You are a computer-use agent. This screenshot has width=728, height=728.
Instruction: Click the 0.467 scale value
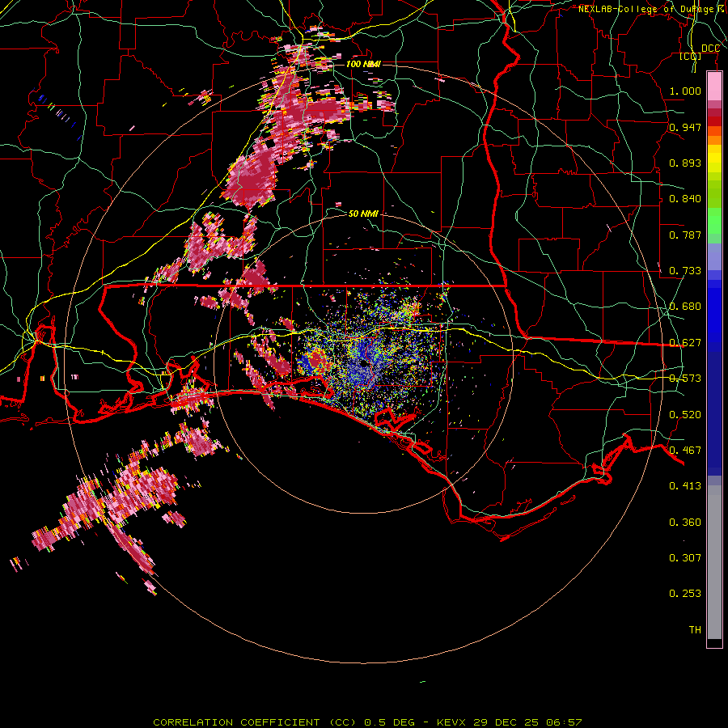coord(685,451)
